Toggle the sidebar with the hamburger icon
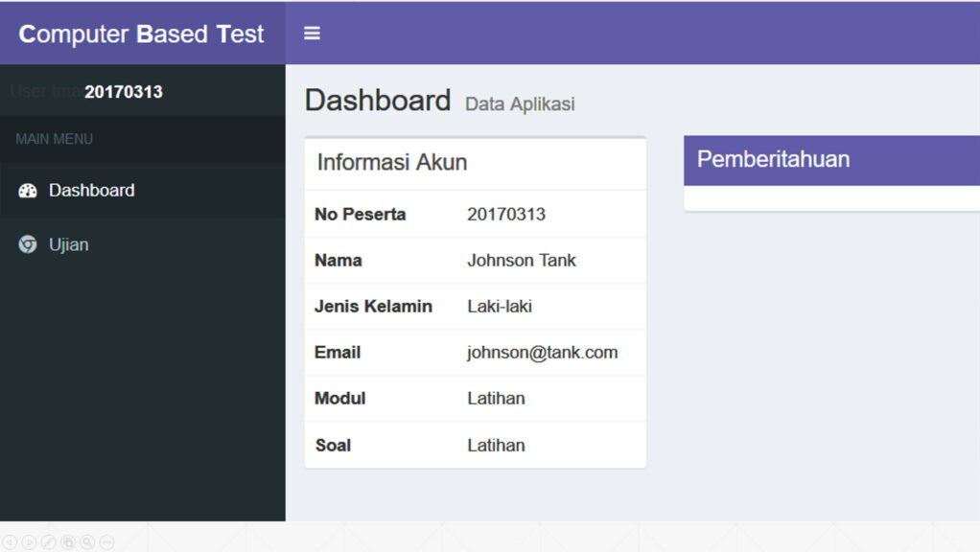The height and width of the screenshot is (552, 980). coord(312,34)
